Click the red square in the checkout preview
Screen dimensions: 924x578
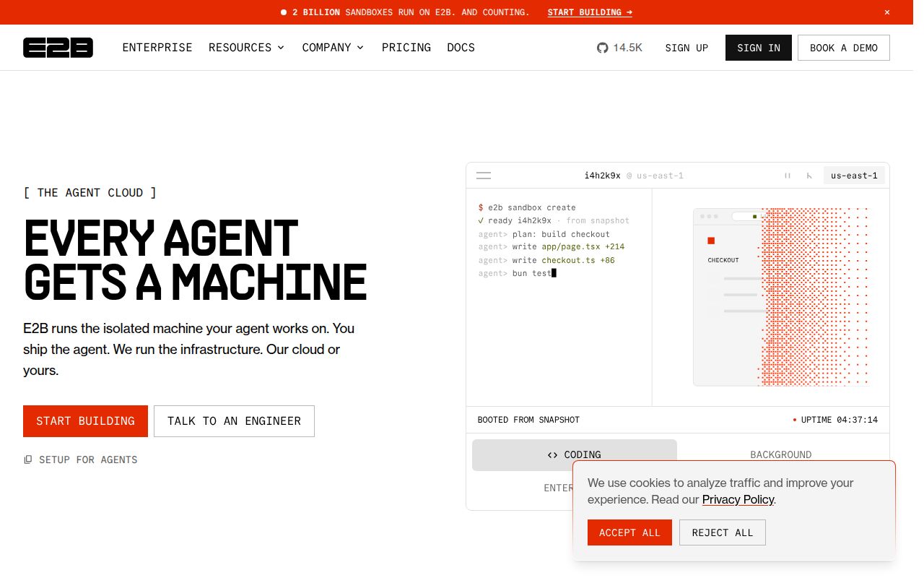point(711,241)
